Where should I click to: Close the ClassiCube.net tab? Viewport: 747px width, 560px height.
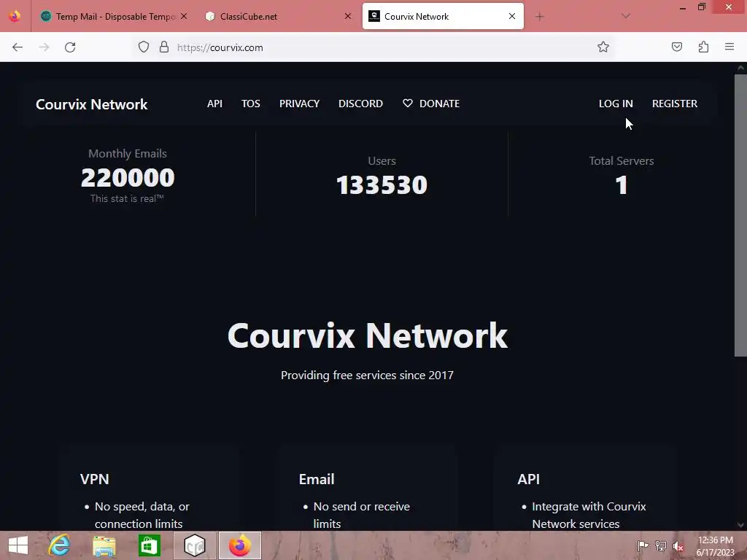tap(348, 16)
